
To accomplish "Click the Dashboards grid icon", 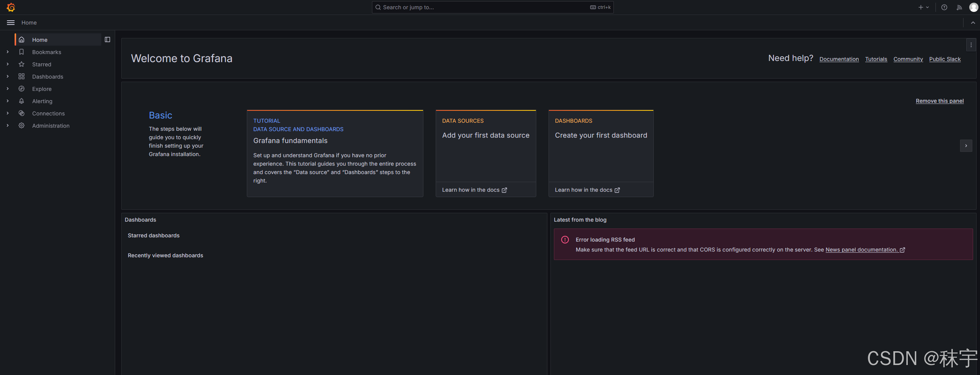I will (x=21, y=76).
